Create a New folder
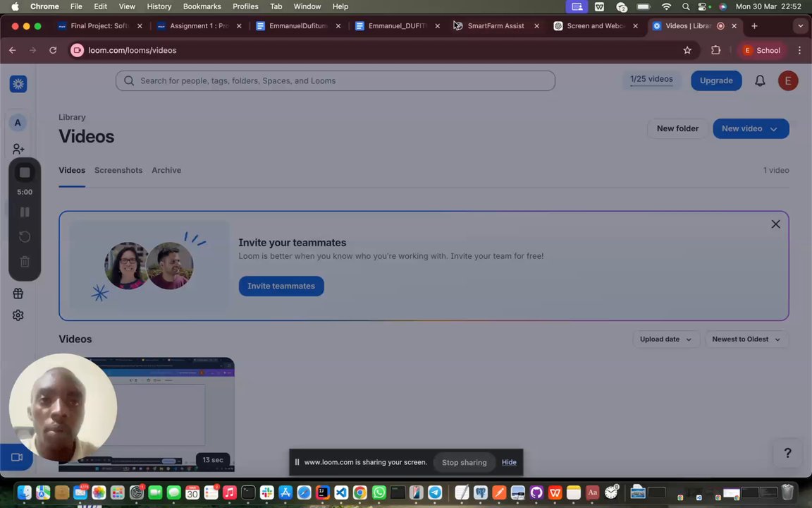812x508 pixels. tap(677, 128)
